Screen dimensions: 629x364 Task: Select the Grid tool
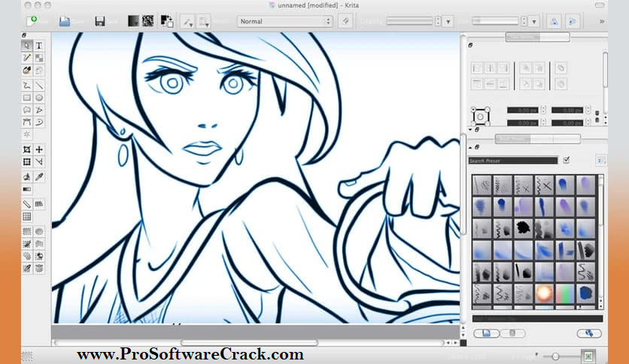(27, 217)
